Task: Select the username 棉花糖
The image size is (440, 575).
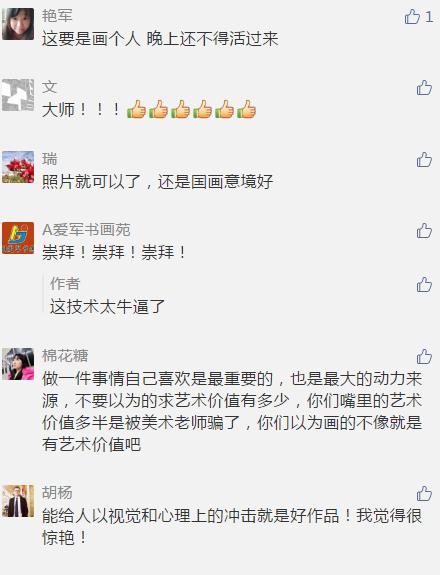Action: click(x=65, y=356)
